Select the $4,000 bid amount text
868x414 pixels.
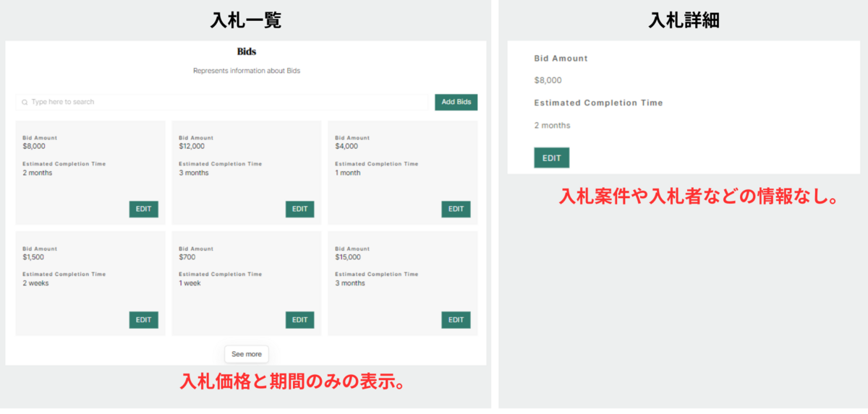[346, 146]
